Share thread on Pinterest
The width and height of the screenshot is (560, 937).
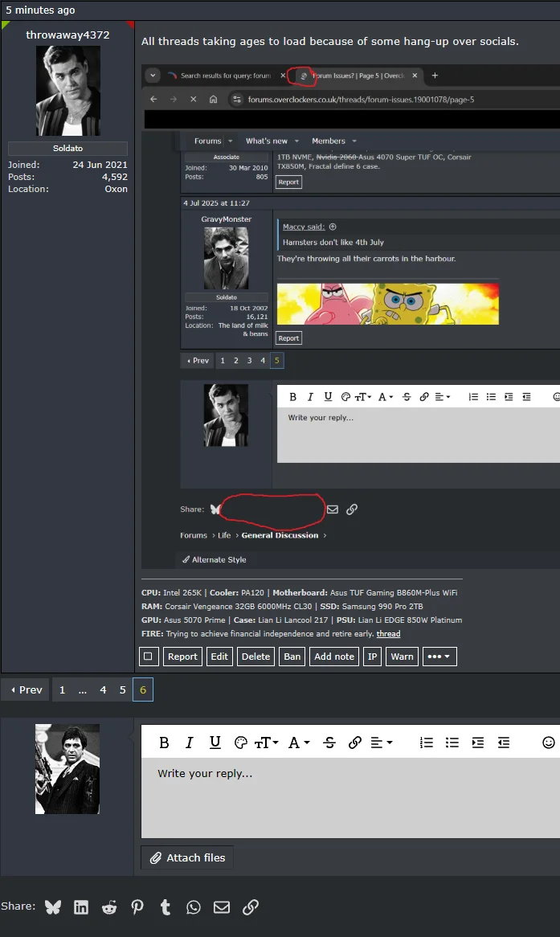pos(137,907)
